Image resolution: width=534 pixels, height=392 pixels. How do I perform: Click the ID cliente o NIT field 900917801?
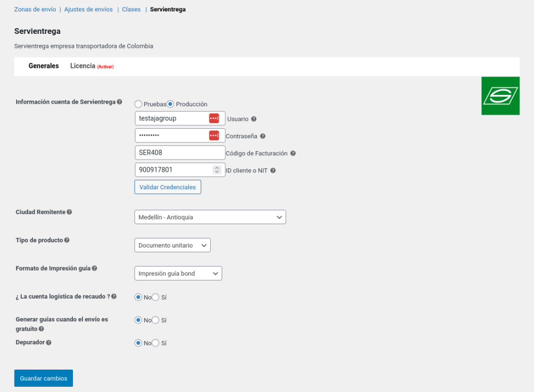[180, 170]
